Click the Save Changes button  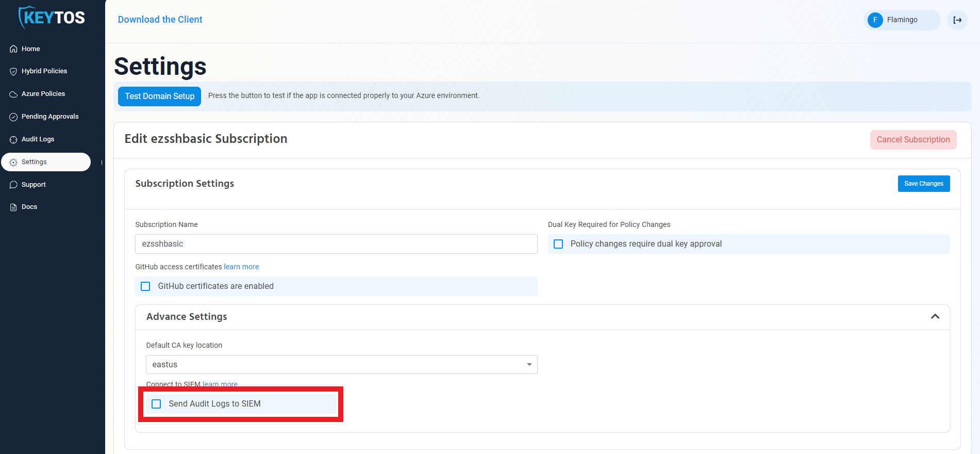tap(924, 184)
